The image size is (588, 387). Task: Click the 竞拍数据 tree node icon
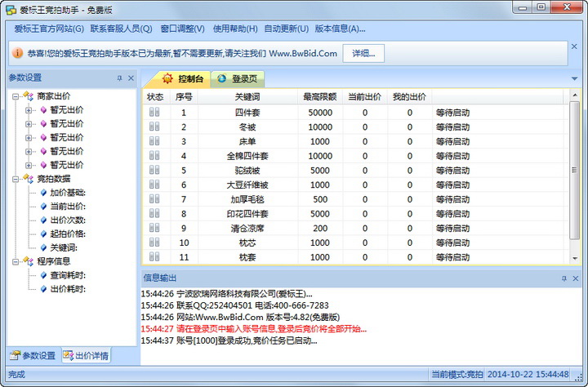pos(29,179)
